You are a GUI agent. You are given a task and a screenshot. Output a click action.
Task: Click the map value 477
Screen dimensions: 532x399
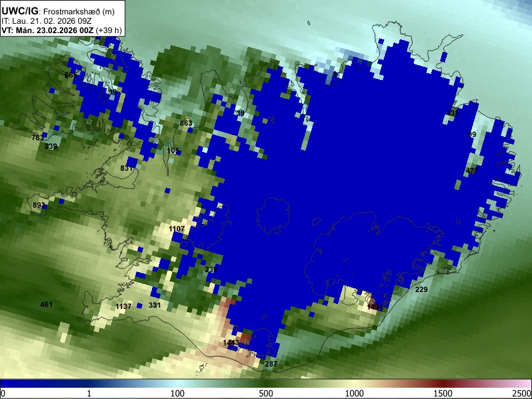coord(472,171)
